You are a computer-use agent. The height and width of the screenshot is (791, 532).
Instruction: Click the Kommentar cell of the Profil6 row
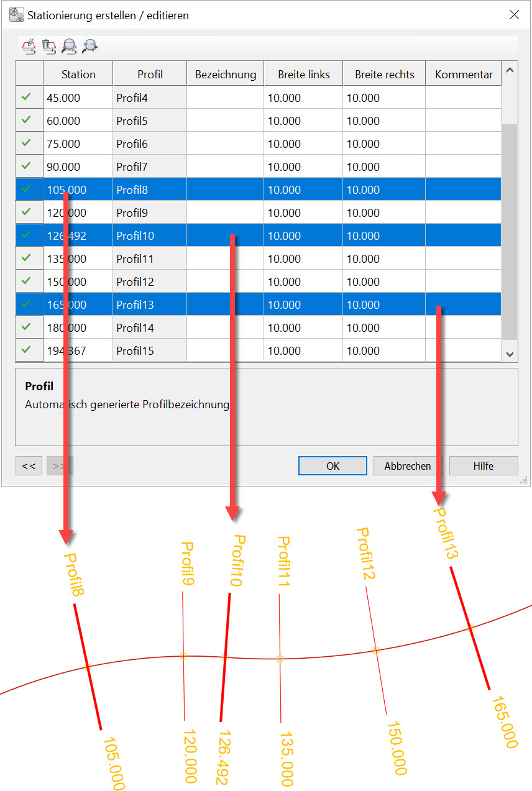[463, 144]
